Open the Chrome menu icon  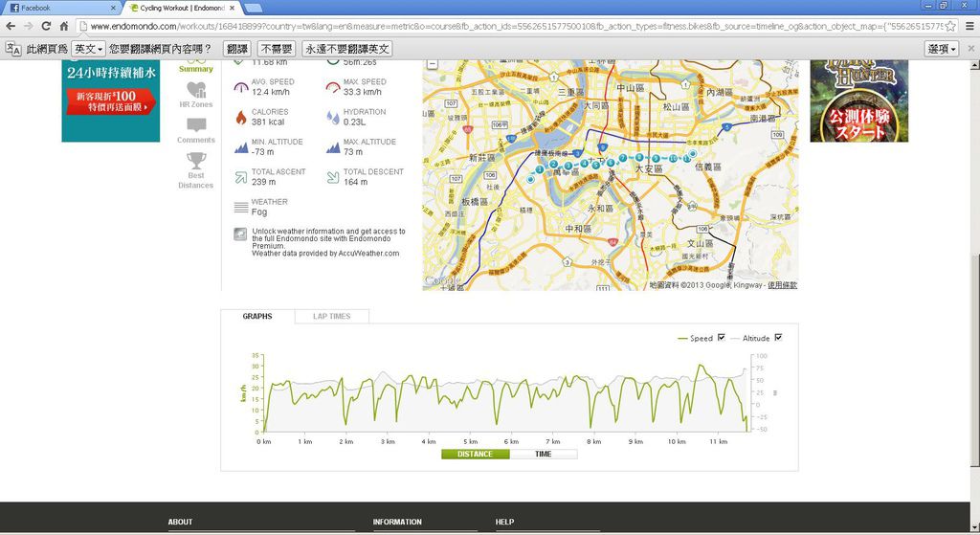pyautogui.click(x=970, y=26)
